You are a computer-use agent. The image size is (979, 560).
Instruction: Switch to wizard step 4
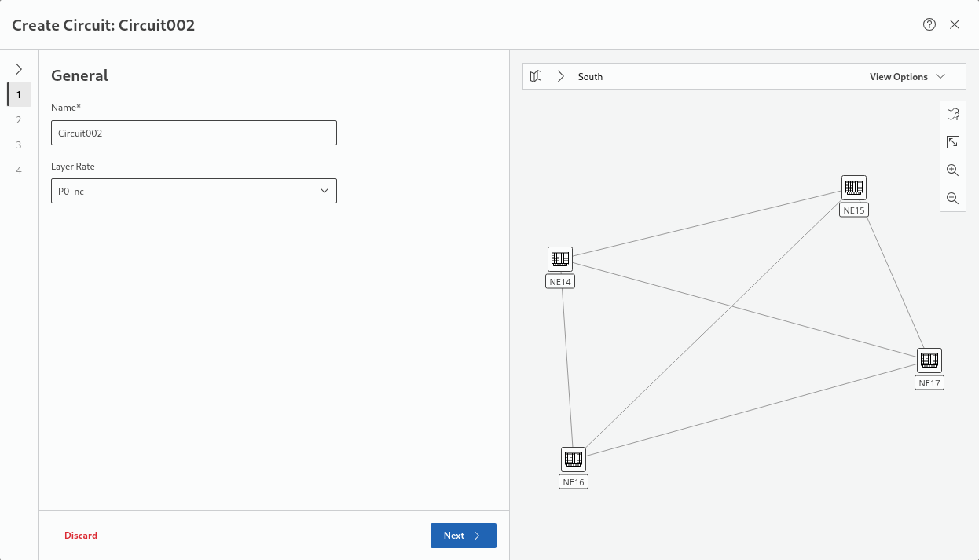(x=19, y=170)
